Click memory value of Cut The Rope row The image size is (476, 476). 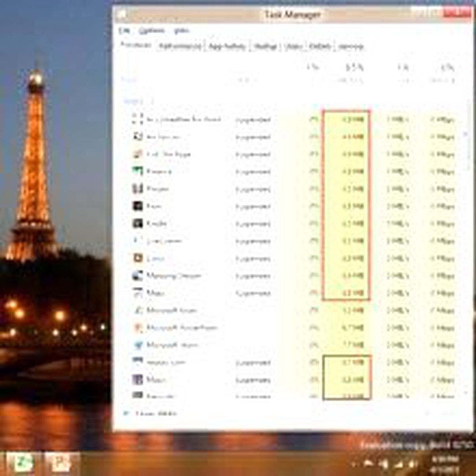(x=353, y=155)
